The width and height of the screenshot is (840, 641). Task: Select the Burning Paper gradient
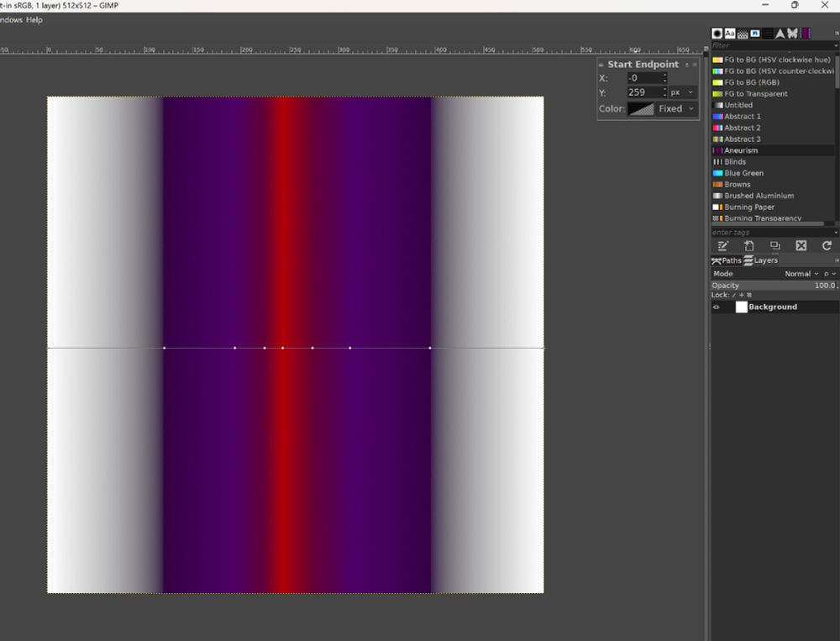point(772,207)
